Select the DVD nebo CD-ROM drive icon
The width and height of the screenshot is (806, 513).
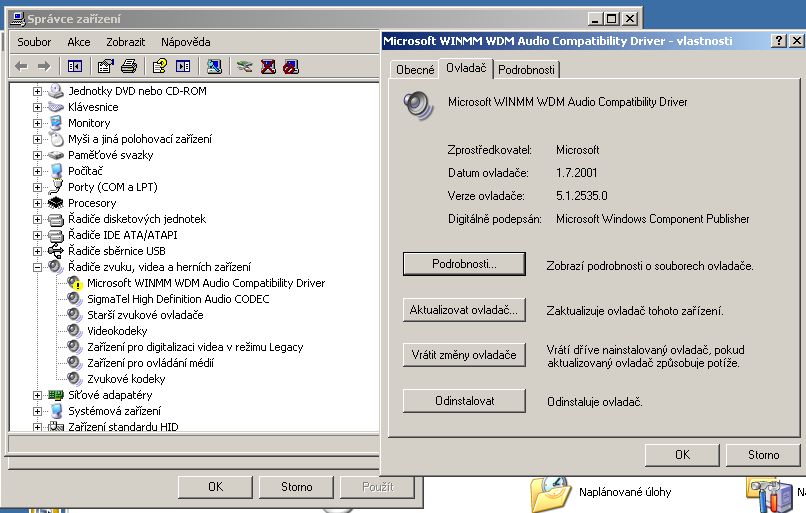(55, 91)
